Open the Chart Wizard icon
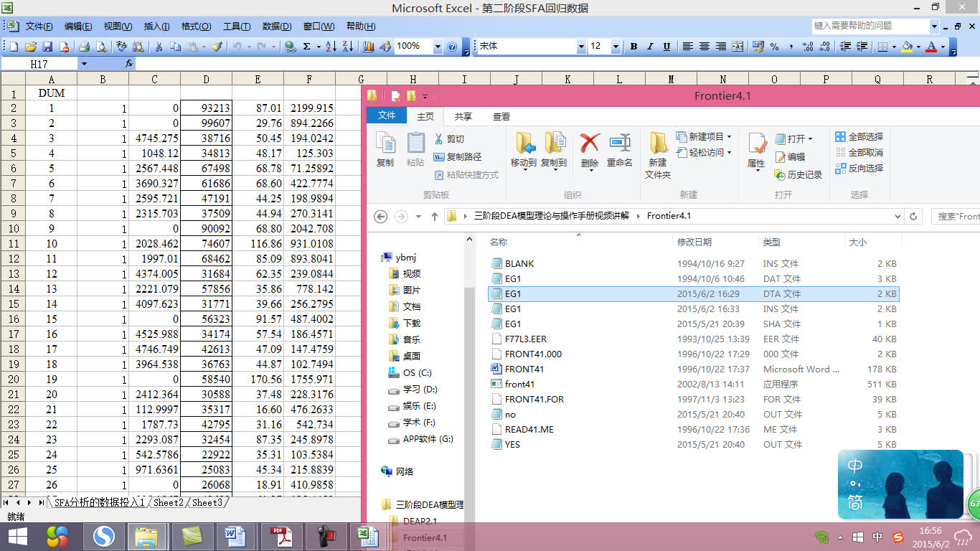The height and width of the screenshot is (551, 980). [368, 47]
